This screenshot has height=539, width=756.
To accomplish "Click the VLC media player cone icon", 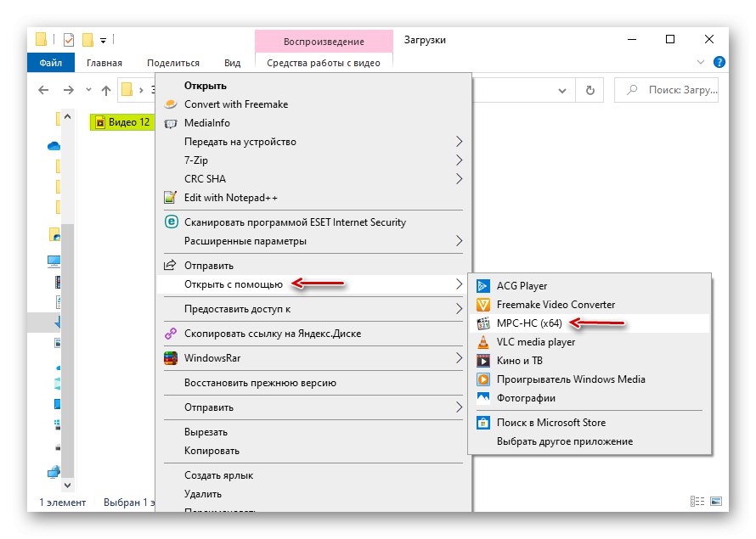I will click(x=483, y=342).
